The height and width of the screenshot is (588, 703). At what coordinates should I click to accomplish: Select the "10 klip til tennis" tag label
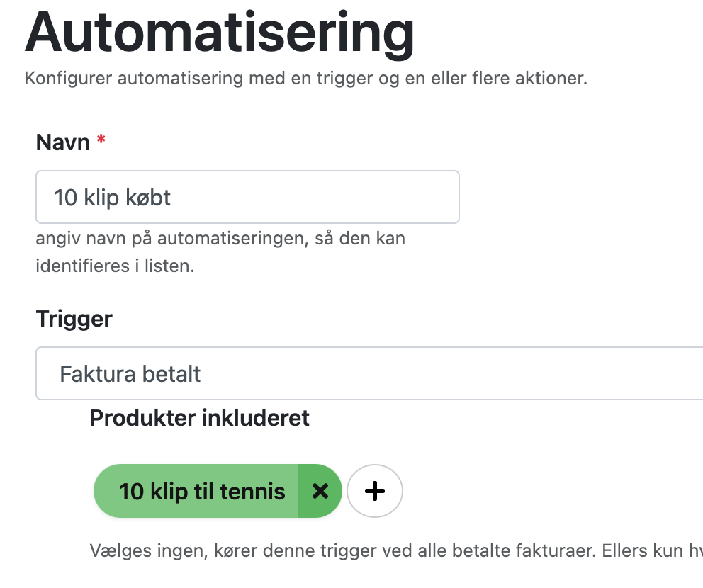pyautogui.click(x=202, y=491)
